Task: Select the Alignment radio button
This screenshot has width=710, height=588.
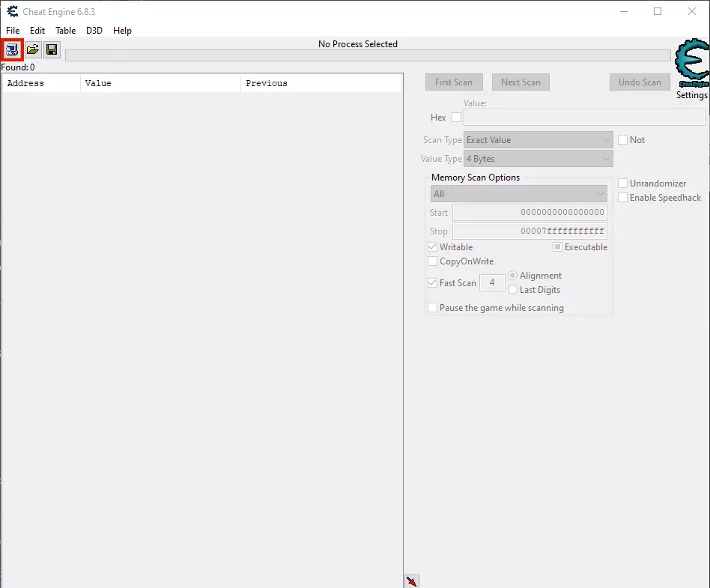Action: coord(512,276)
